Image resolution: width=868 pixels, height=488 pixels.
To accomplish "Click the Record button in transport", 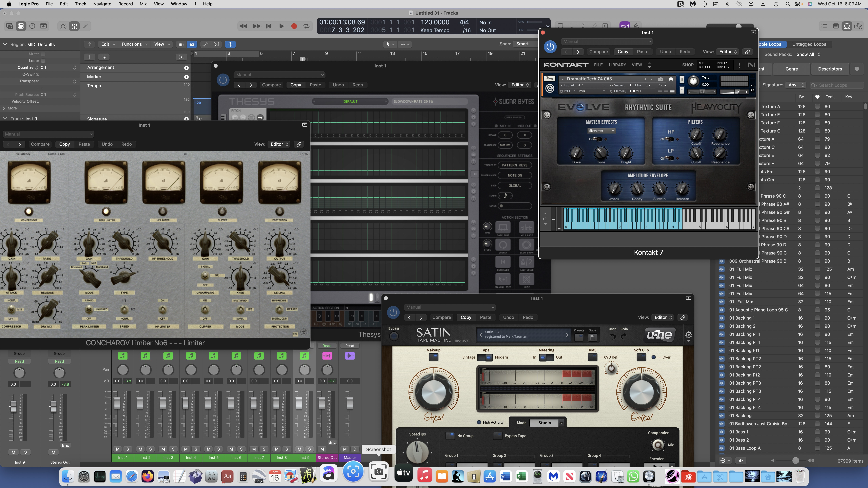I will [294, 26].
